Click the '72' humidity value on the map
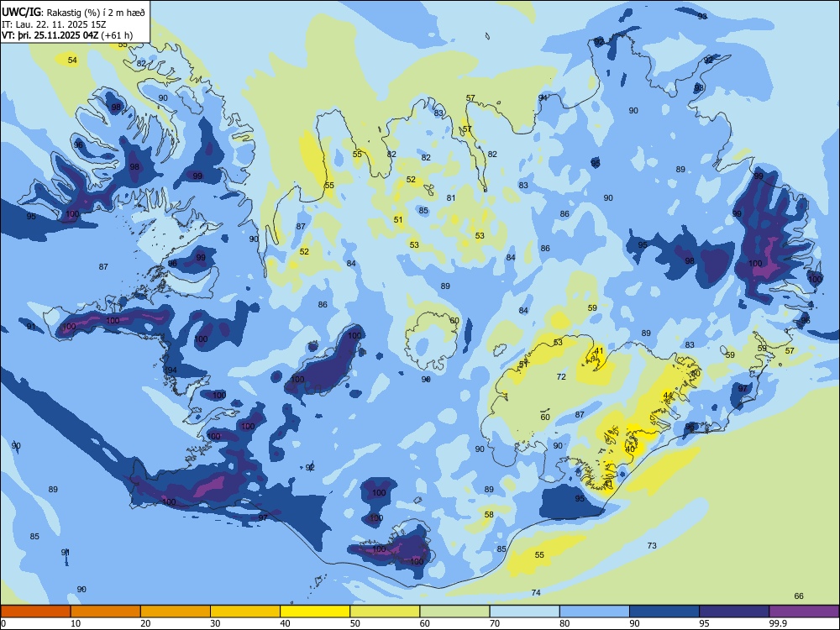The image size is (840, 630). point(561,376)
